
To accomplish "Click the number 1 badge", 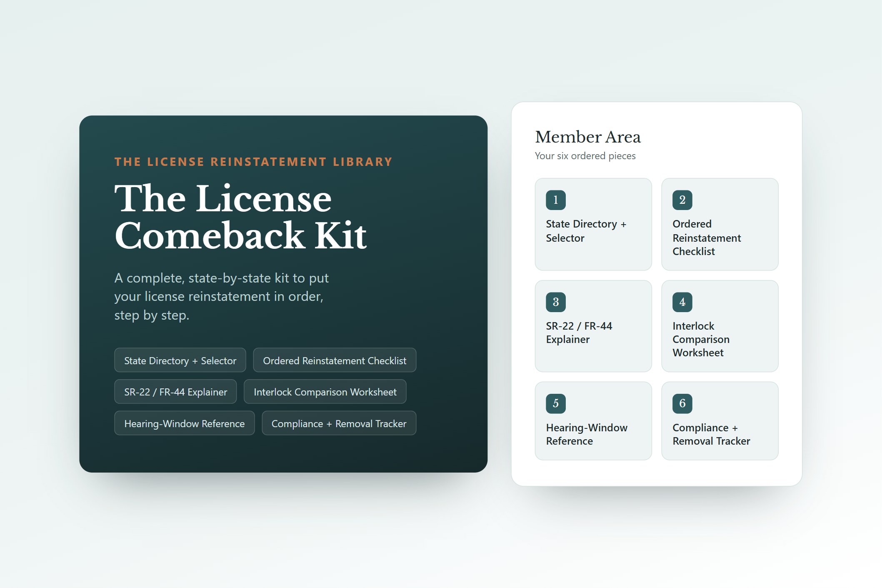I will [555, 200].
